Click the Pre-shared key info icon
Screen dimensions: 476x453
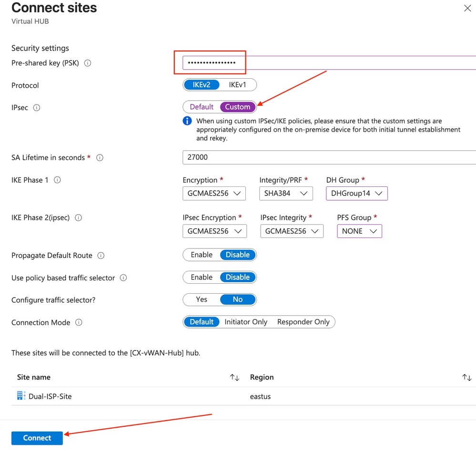87,63
